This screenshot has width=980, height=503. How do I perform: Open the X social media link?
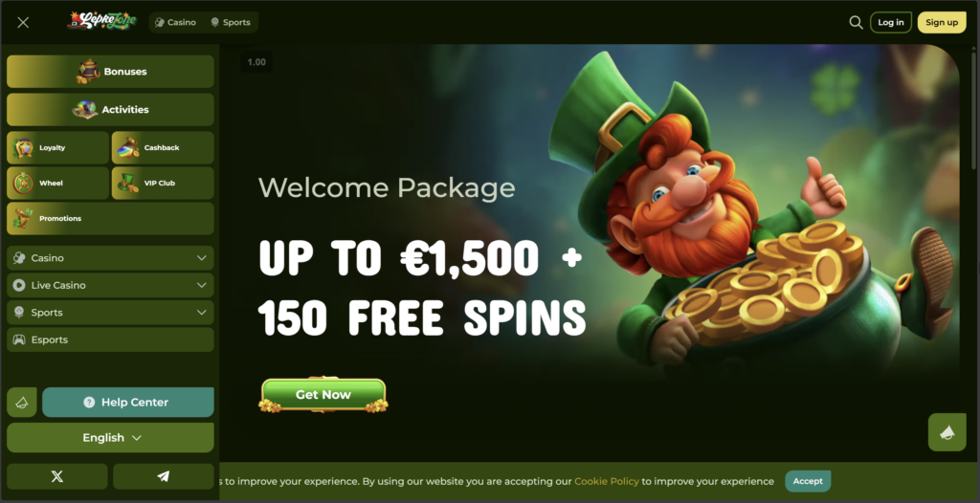(56, 476)
